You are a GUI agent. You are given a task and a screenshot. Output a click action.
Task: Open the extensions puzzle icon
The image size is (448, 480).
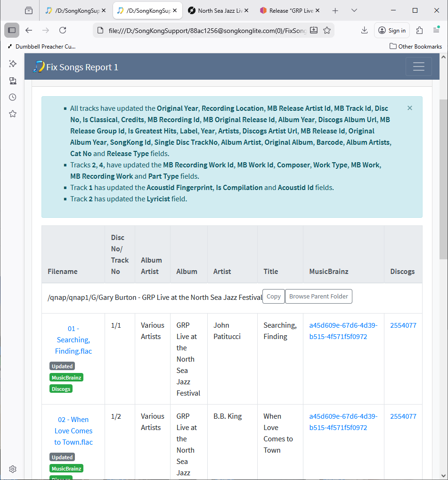point(419,30)
